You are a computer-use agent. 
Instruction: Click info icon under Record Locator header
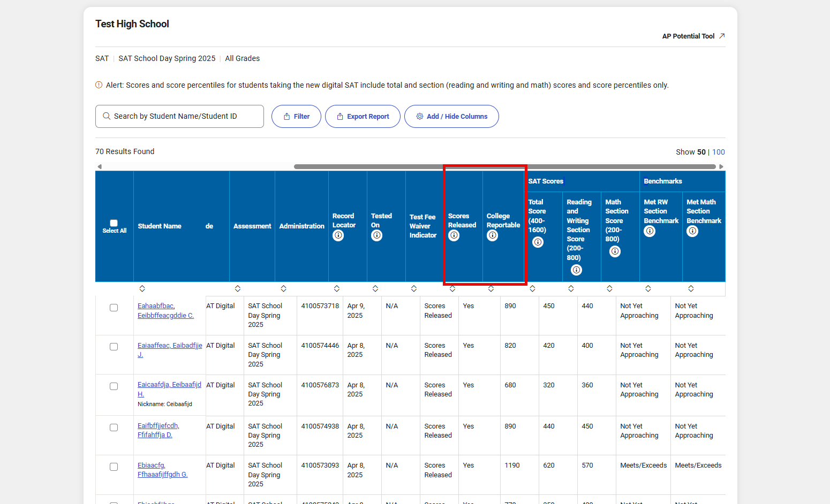click(338, 235)
